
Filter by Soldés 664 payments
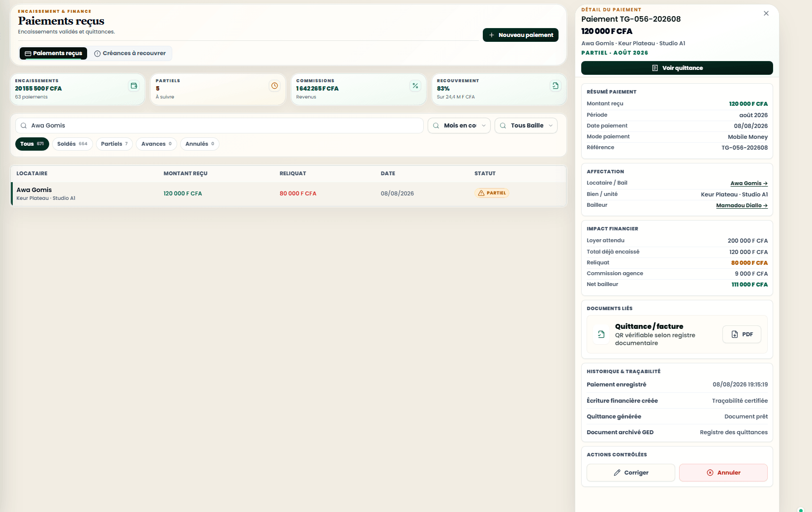[72, 144]
